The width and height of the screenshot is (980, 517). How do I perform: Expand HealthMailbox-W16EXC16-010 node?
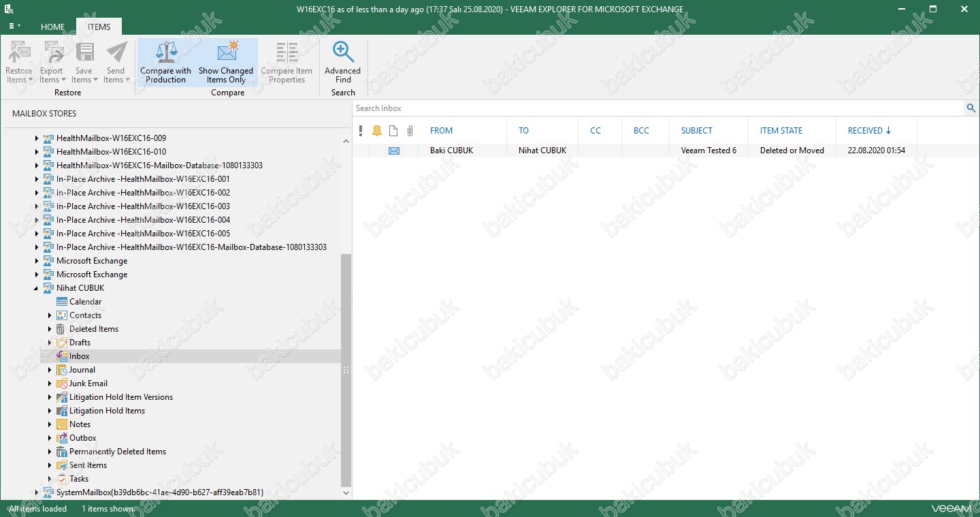coord(37,152)
